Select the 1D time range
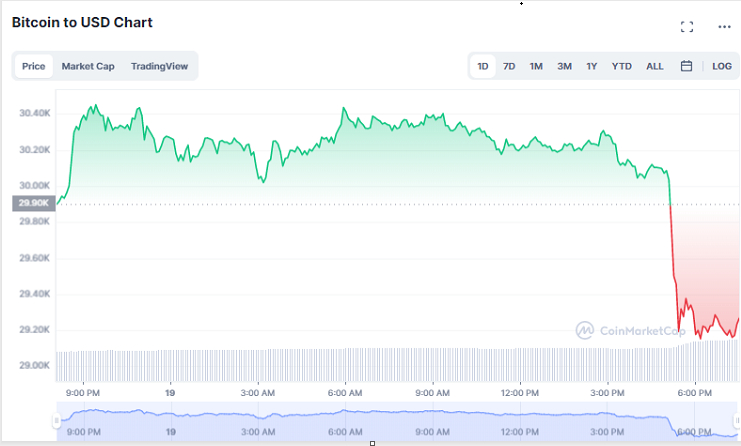 pyautogui.click(x=483, y=66)
